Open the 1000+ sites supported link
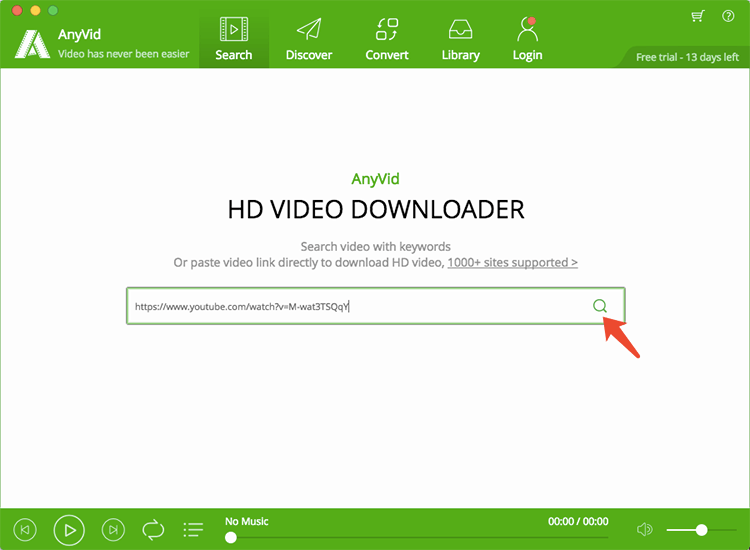Viewport: 750px width, 550px height. point(512,263)
